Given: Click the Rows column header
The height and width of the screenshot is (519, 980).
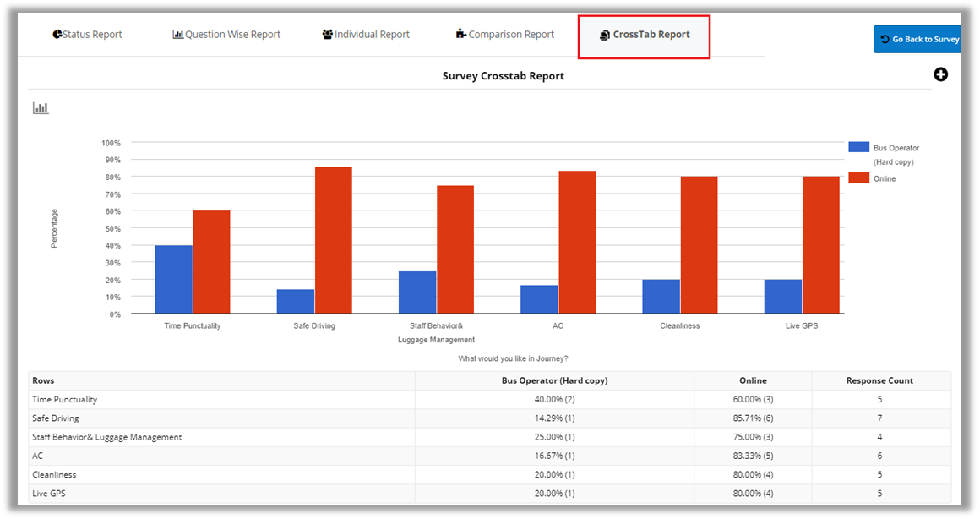Looking at the screenshot, I should coord(43,380).
